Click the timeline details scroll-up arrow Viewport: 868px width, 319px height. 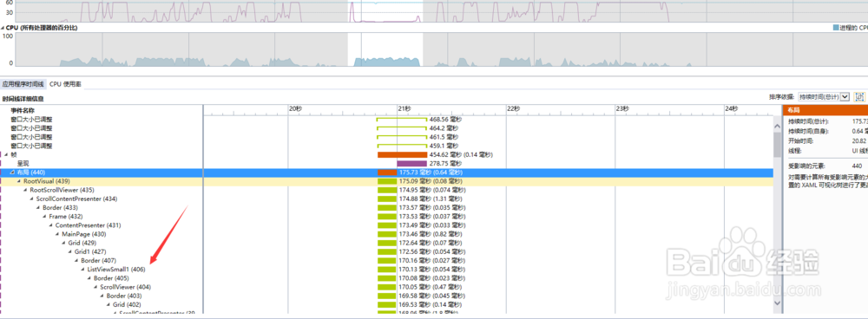[777, 126]
